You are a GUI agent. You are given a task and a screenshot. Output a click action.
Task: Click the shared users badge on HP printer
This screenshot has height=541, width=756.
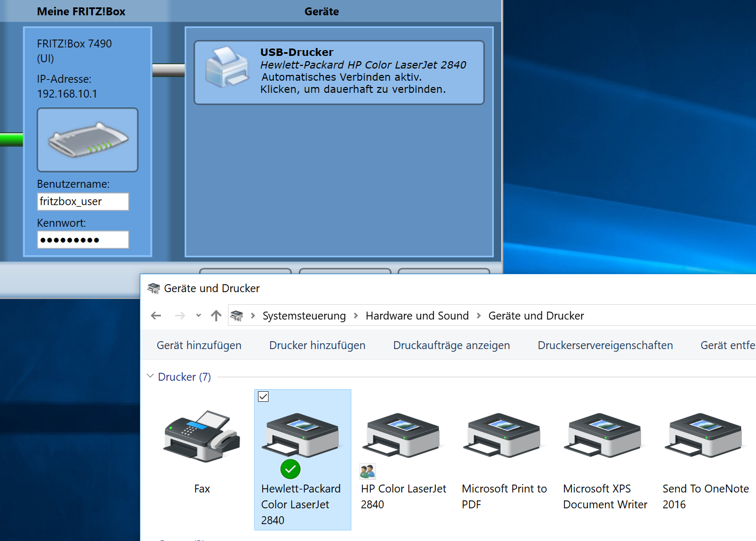pyautogui.click(x=367, y=471)
